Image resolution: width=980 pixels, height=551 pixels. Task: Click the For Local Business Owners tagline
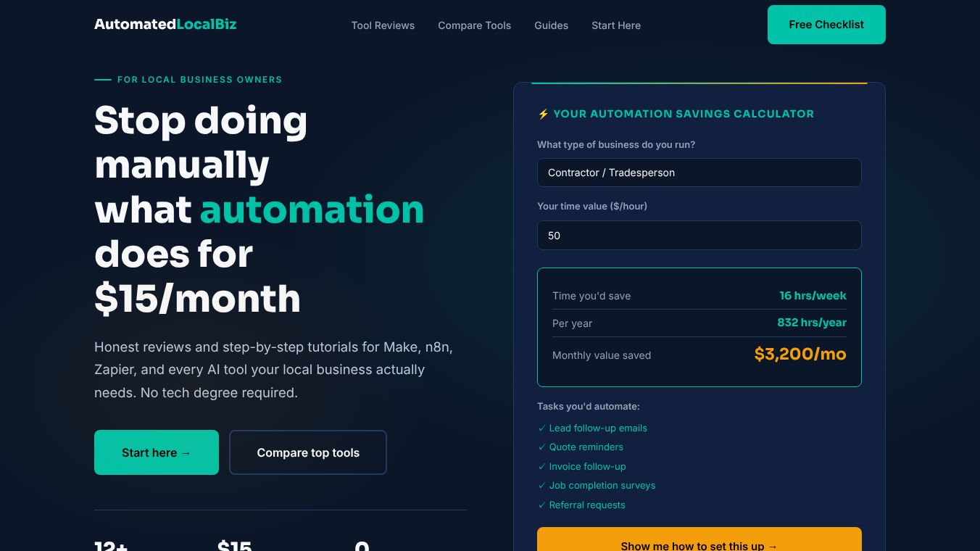199,80
